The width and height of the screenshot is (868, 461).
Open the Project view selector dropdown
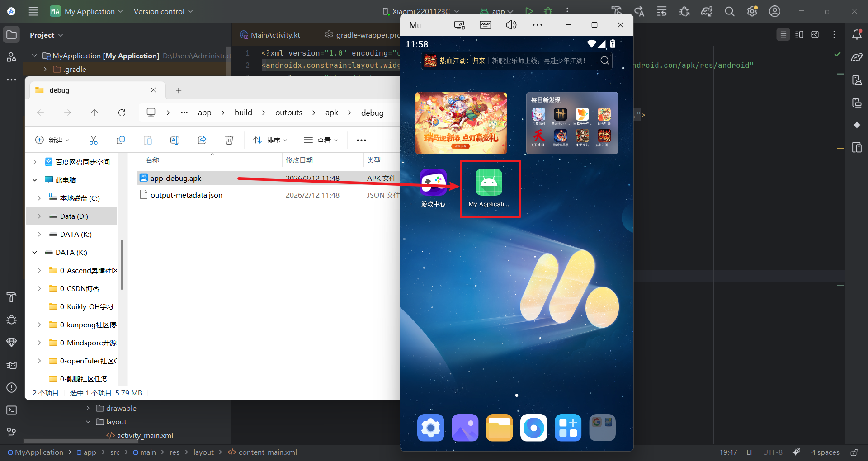pos(47,35)
